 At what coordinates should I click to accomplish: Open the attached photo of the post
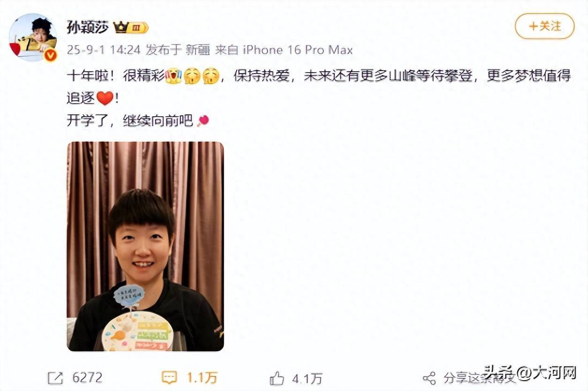[x=145, y=246]
